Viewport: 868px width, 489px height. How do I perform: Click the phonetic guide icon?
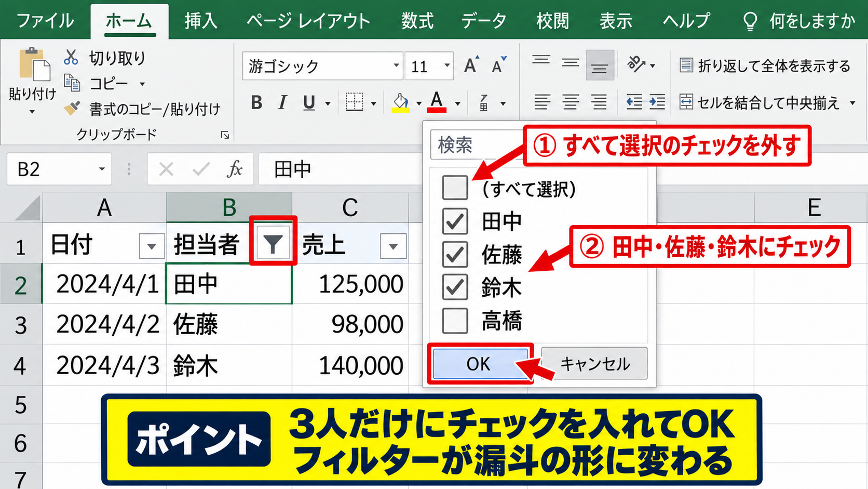(x=484, y=103)
